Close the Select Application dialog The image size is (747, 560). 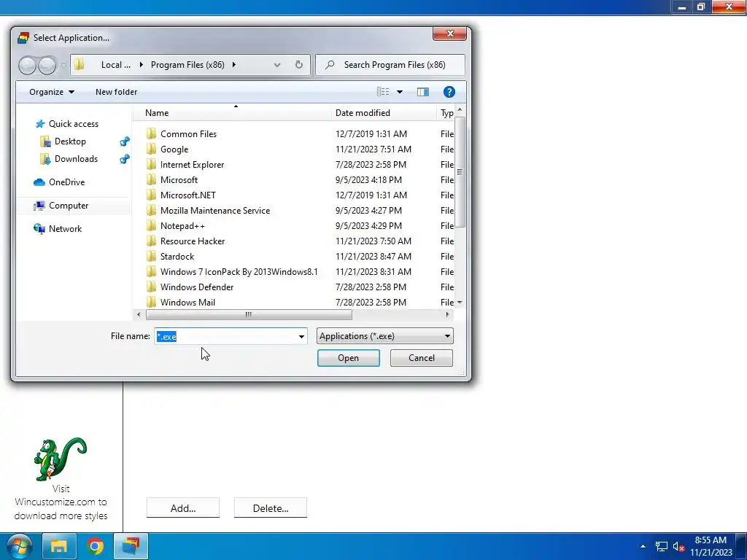click(449, 34)
